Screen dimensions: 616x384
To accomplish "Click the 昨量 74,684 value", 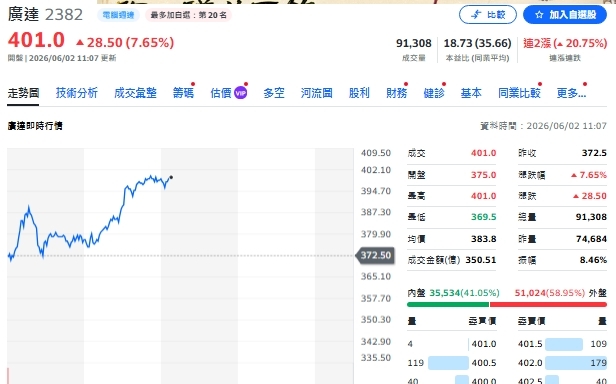I will point(591,239).
